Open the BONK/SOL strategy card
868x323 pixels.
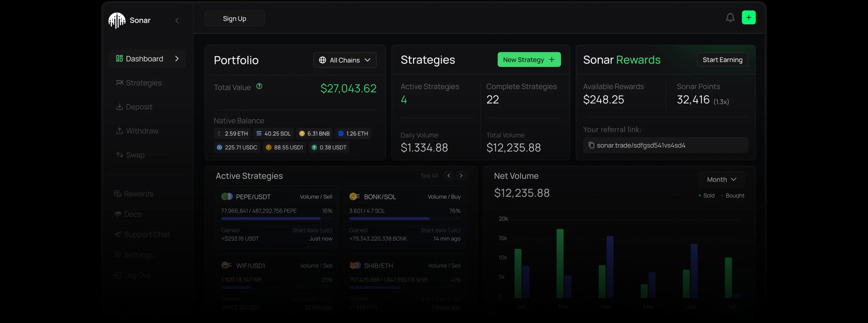[x=405, y=217]
